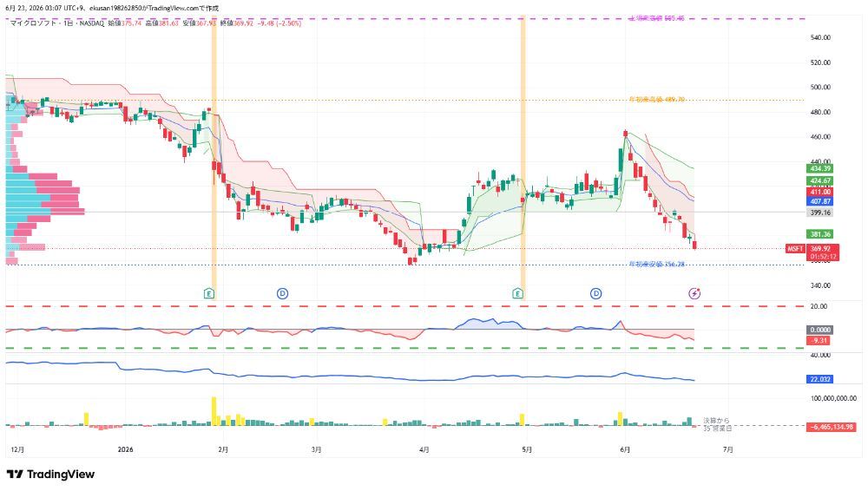The image size is (868, 491).
Task: Click the 上場来高値 line label at top
Action: (656, 18)
